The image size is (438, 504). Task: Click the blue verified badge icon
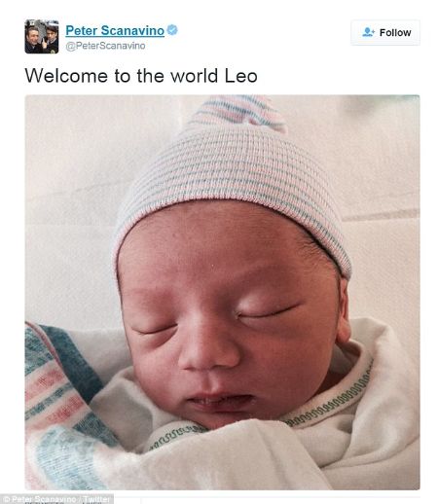[x=172, y=30]
